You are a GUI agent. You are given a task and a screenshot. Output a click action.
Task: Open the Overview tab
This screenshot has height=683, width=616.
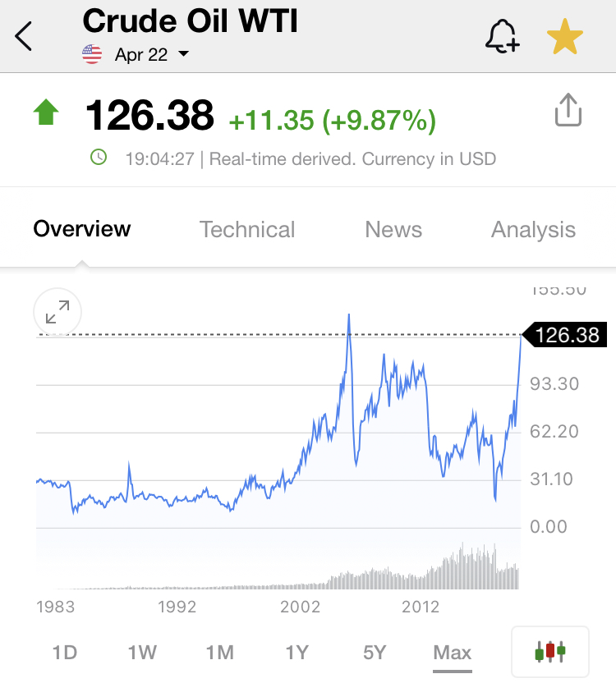(x=81, y=229)
